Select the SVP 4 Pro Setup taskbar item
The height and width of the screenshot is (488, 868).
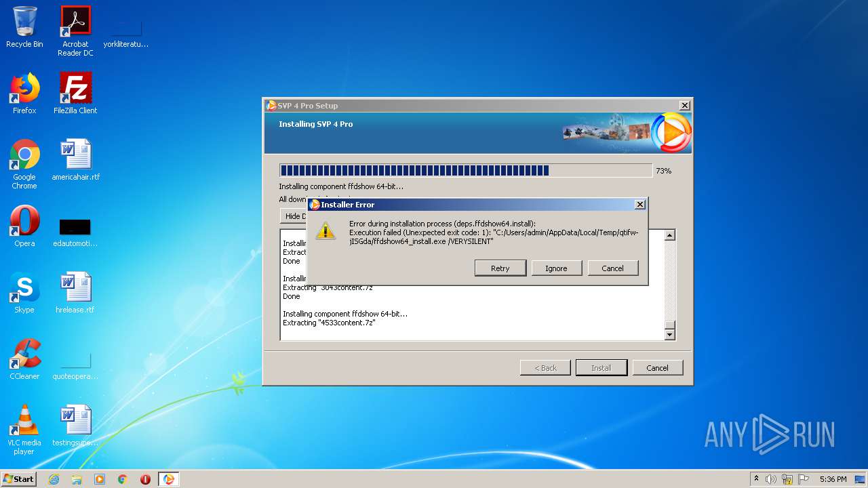click(169, 479)
